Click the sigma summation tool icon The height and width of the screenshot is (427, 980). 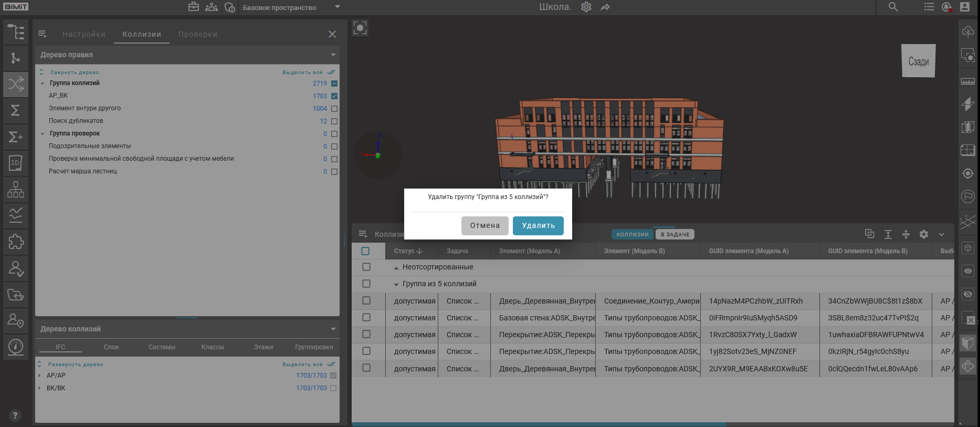[16, 110]
